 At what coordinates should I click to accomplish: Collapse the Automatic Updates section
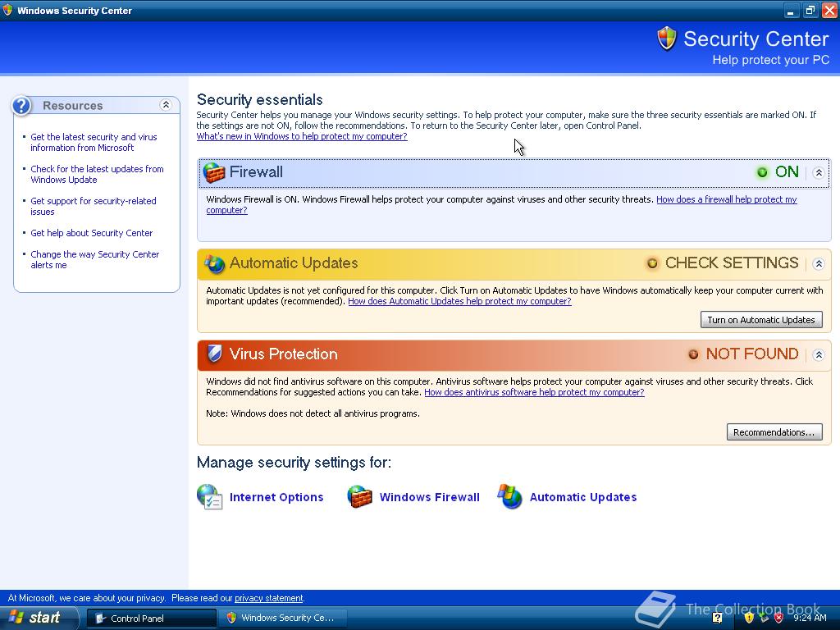(x=819, y=263)
